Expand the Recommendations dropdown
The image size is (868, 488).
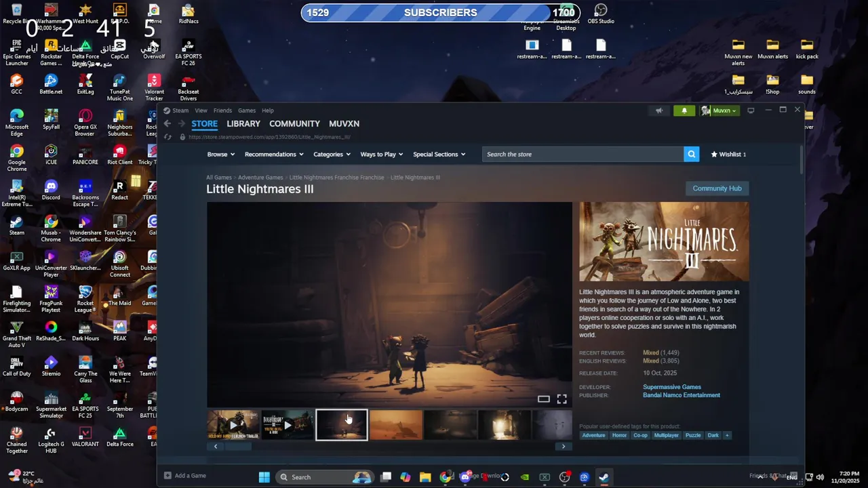click(x=273, y=155)
